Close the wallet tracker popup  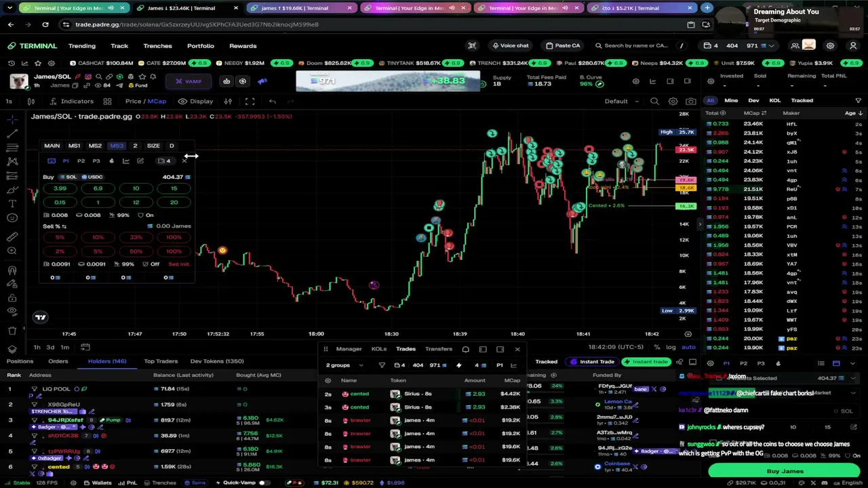[517, 349]
